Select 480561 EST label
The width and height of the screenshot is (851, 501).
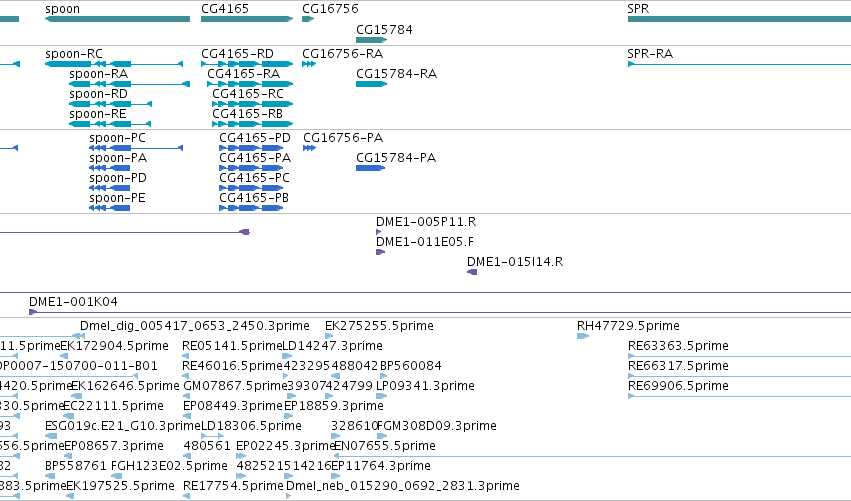207,446
